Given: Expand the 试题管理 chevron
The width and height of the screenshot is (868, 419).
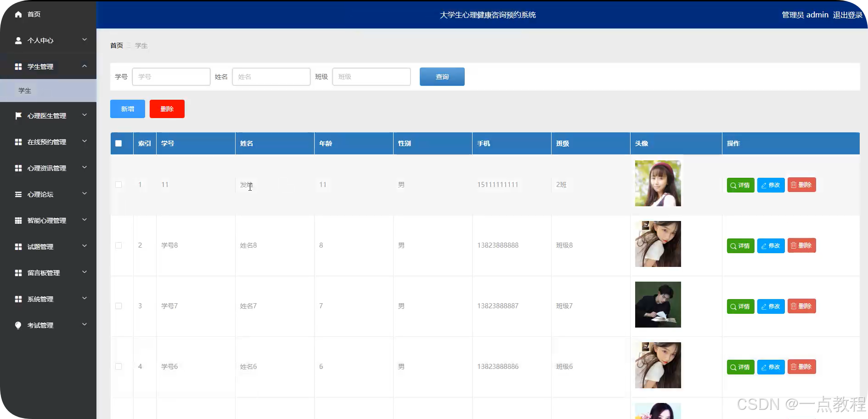Looking at the screenshot, I should click(x=85, y=246).
